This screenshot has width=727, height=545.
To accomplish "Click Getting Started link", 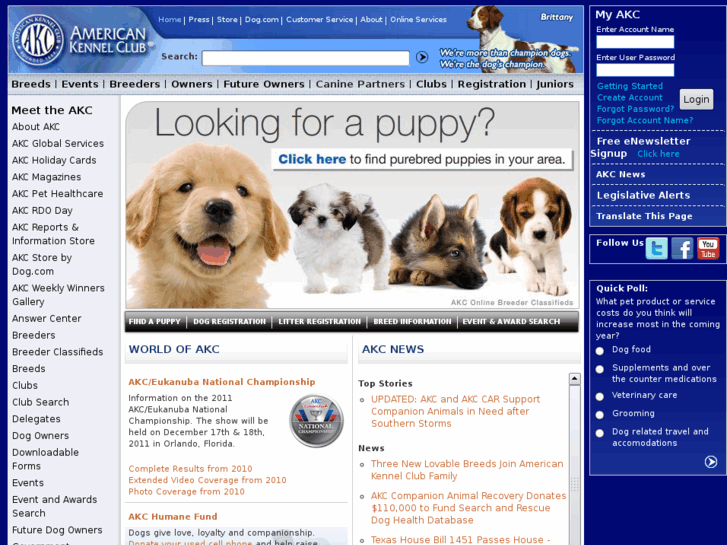I will tap(630, 86).
